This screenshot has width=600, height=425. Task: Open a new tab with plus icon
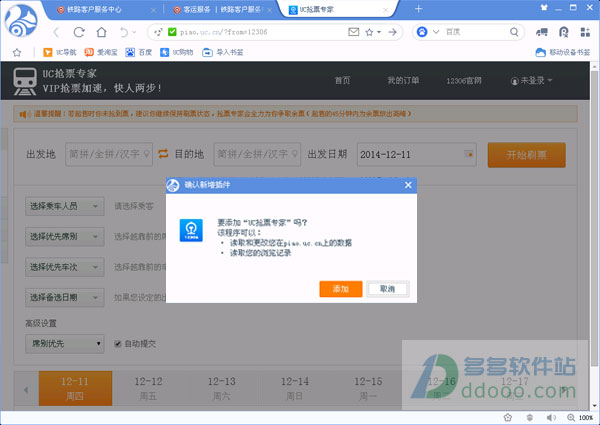419,9
